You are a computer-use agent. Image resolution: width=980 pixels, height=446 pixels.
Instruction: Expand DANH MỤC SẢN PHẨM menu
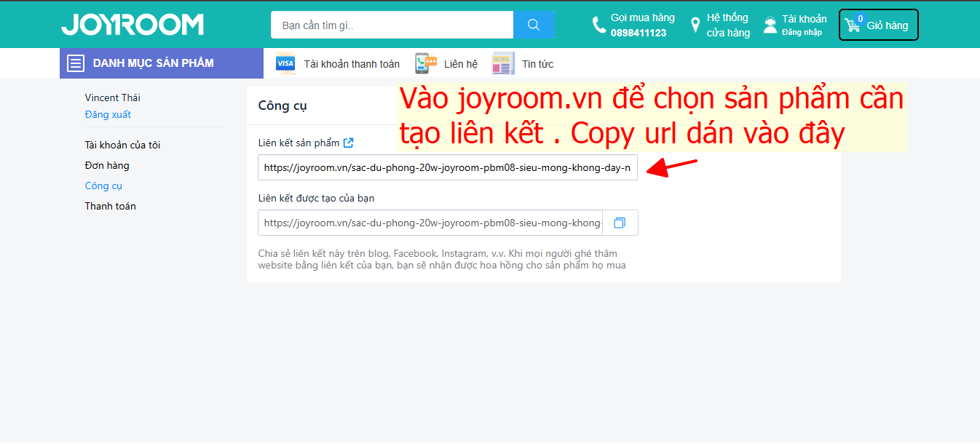[162, 63]
